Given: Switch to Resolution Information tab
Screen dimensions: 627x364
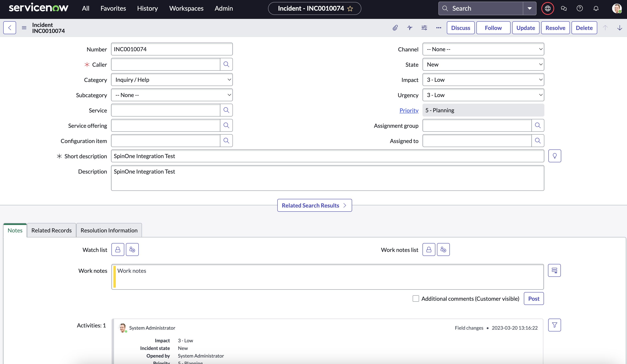Looking at the screenshot, I should coord(109,230).
